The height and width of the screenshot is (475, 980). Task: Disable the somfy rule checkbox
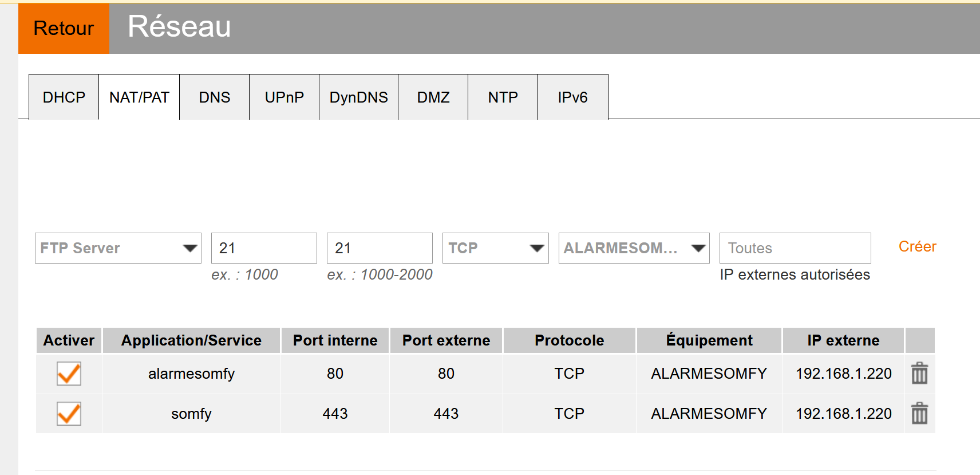[69, 413]
